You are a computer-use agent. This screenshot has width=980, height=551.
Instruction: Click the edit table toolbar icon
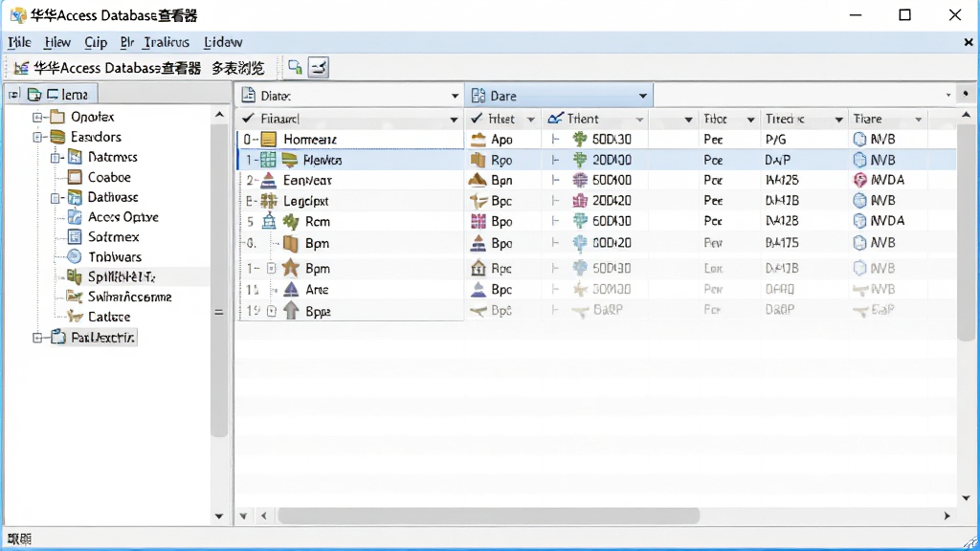pyautogui.click(x=319, y=67)
